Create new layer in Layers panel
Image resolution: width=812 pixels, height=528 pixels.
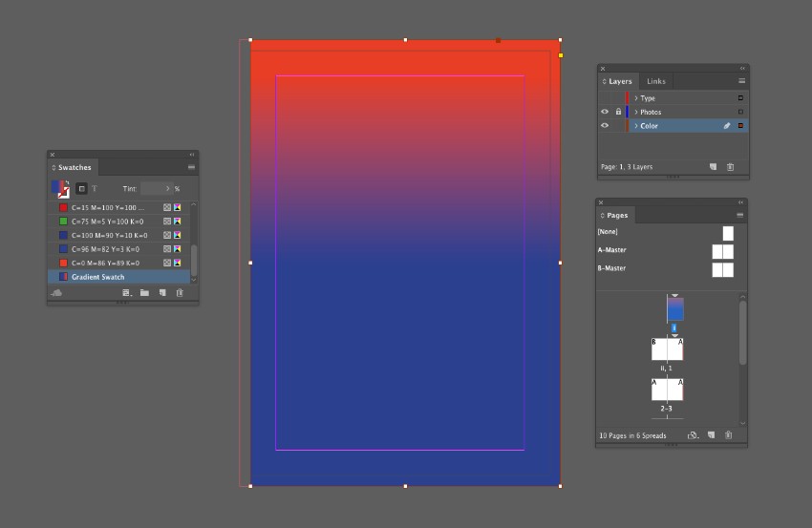click(x=713, y=167)
